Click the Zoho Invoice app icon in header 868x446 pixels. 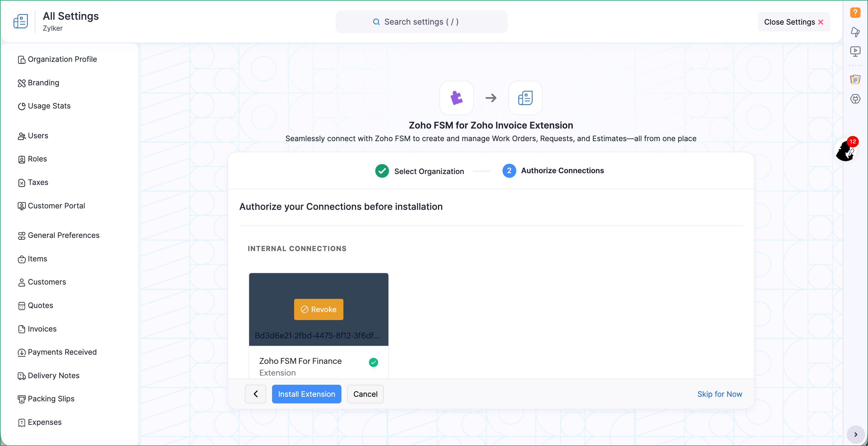[21, 21]
